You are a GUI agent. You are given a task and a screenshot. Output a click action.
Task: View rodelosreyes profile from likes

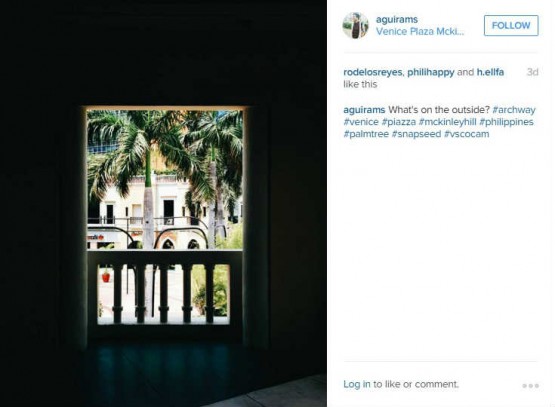click(373, 72)
